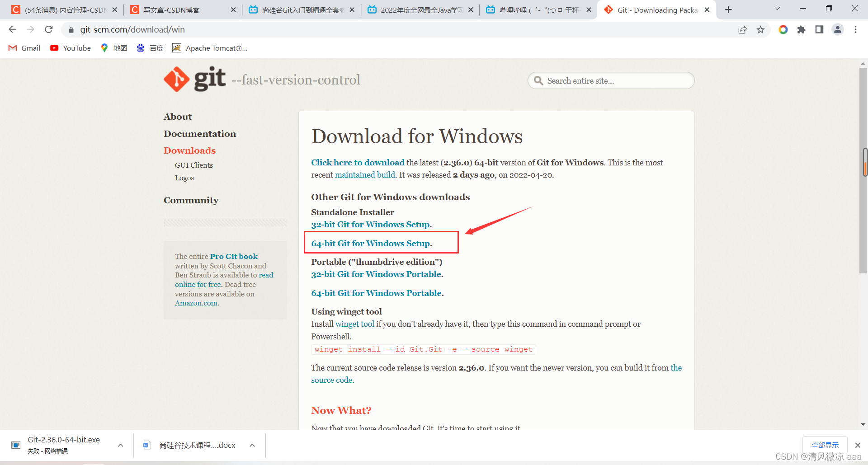Viewport: 868px width, 465px height.
Task: Open the Pro Git book link
Action: [x=234, y=256]
